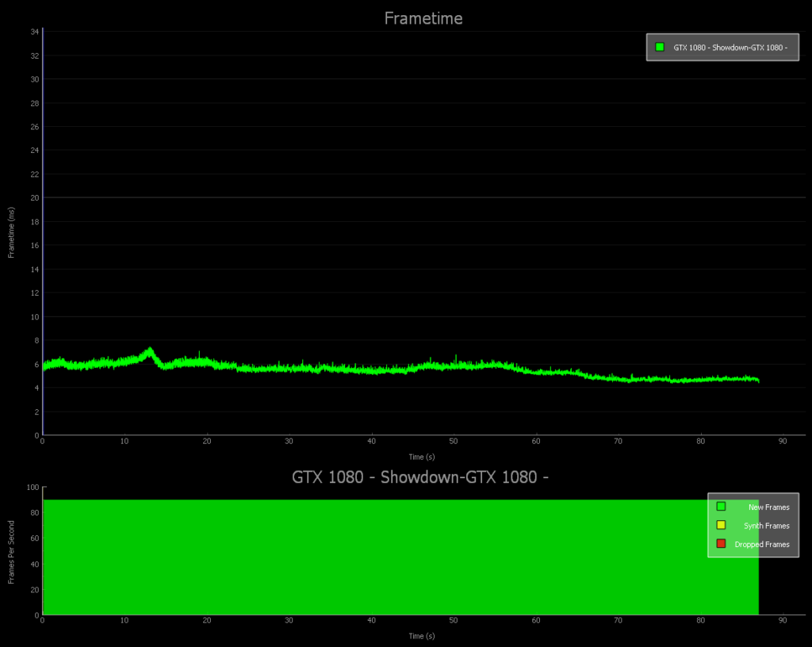Image resolution: width=812 pixels, height=647 pixels.
Task: Click the Frametime legend's series name text
Action: (730, 48)
